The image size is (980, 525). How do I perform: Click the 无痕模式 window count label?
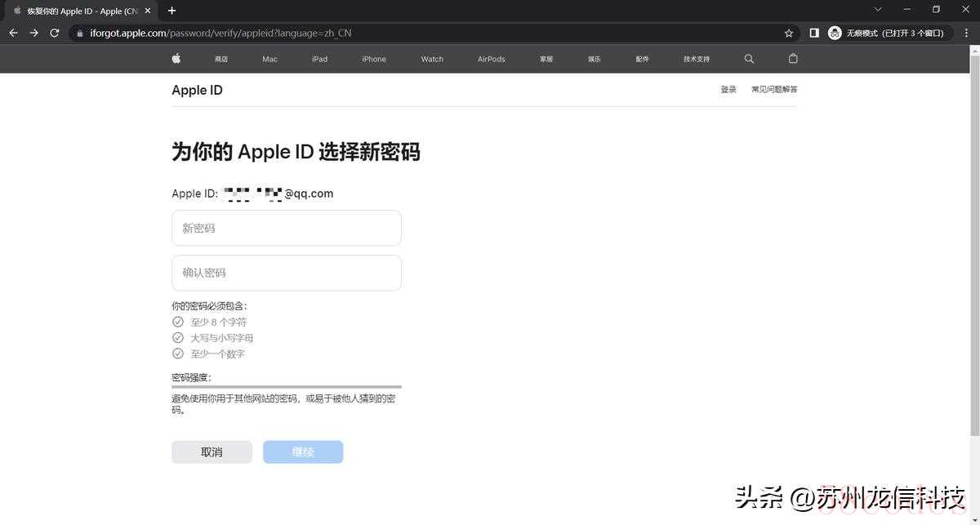(896, 33)
